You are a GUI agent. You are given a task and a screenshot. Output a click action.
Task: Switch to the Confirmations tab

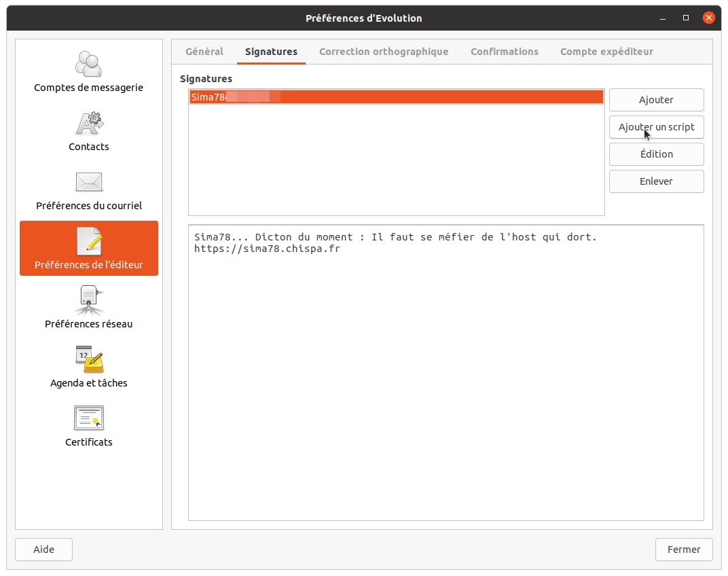[504, 52]
